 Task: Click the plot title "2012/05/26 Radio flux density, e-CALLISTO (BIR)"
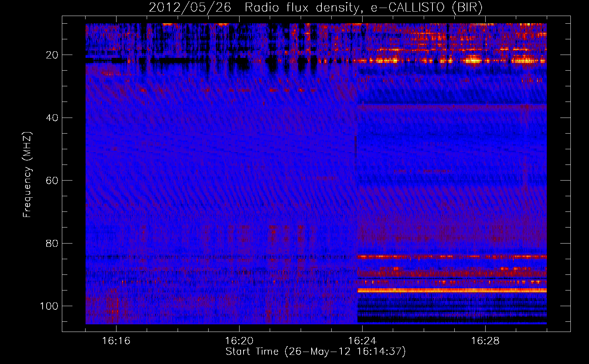(x=316, y=7)
